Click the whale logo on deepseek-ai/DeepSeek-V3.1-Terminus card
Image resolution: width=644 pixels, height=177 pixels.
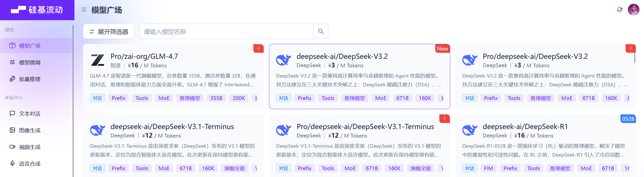click(98, 130)
